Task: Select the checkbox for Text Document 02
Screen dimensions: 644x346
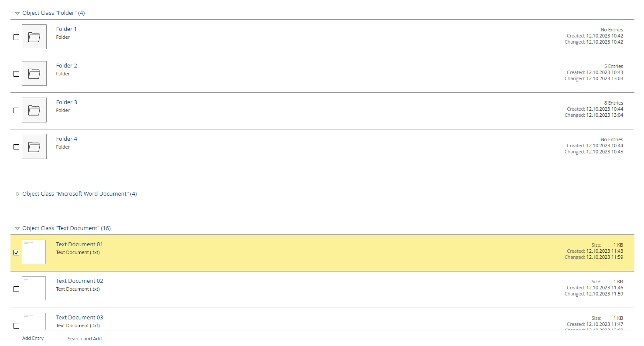Action: tap(16, 289)
